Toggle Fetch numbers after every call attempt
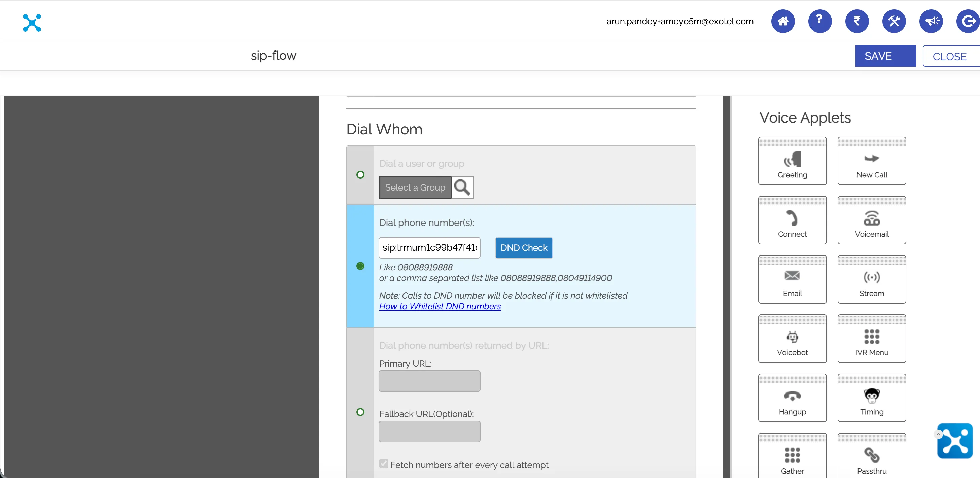The height and width of the screenshot is (478, 980). [383, 464]
